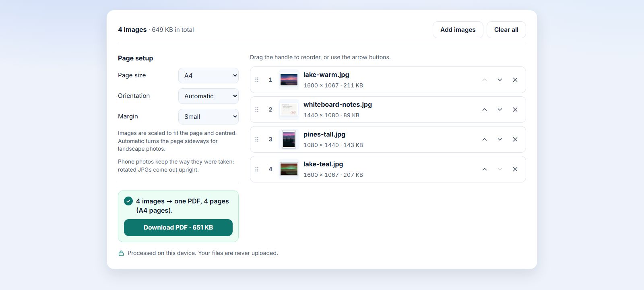Download the 651 KB PDF
The height and width of the screenshot is (290, 644).
click(x=178, y=228)
